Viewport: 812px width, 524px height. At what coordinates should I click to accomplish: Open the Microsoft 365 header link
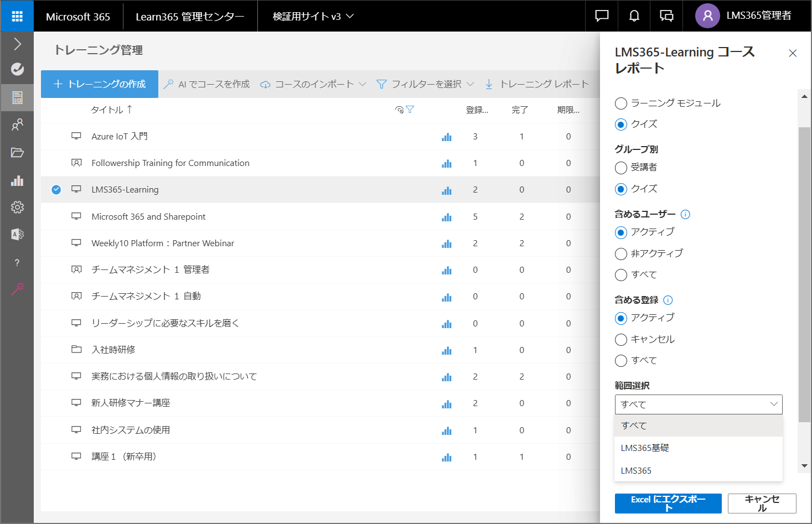(78, 17)
